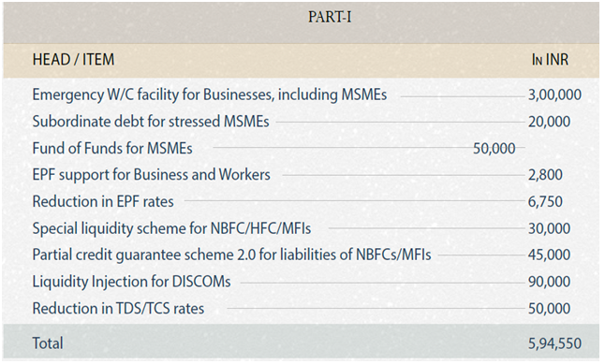Click the misaligned 50,000 Fund of Funds value

coord(494,149)
